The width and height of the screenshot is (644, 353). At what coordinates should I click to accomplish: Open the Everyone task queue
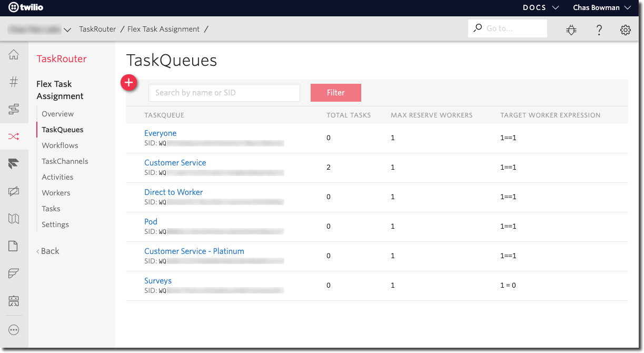(x=161, y=133)
